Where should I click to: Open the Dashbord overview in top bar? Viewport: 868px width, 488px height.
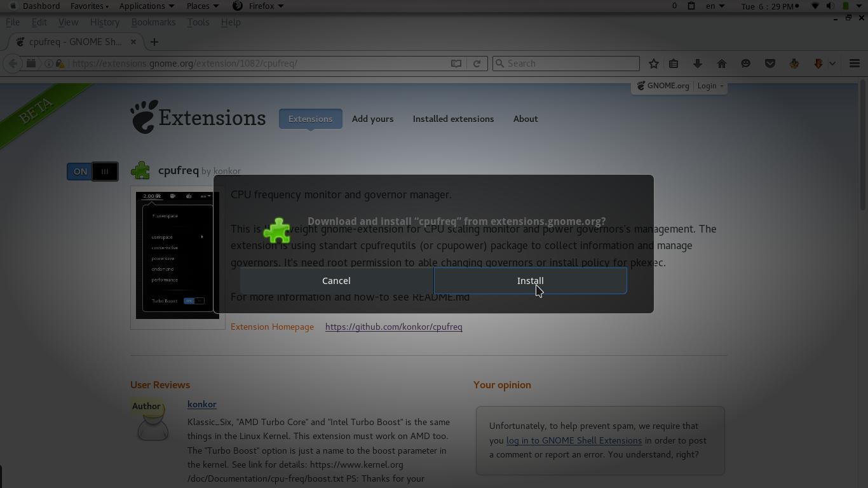[41, 6]
